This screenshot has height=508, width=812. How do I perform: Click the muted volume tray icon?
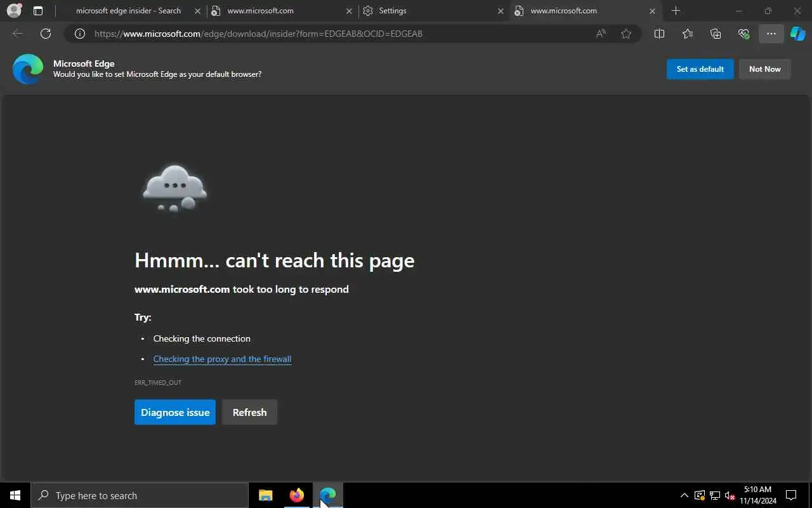(x=730, y=495)
